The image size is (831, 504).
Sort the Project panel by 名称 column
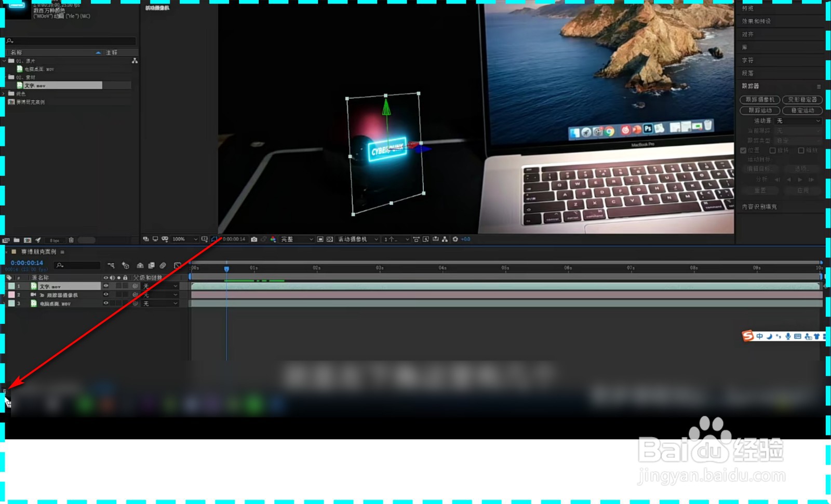click(17, 52)
